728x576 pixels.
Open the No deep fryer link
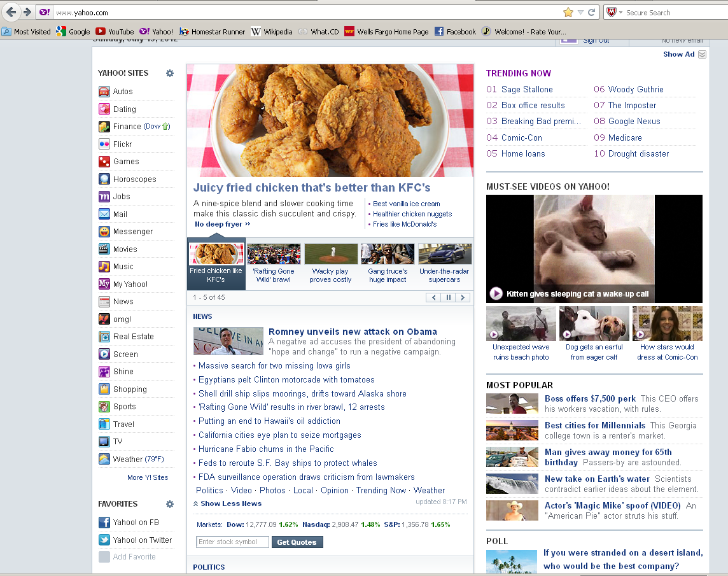point(222,225)
